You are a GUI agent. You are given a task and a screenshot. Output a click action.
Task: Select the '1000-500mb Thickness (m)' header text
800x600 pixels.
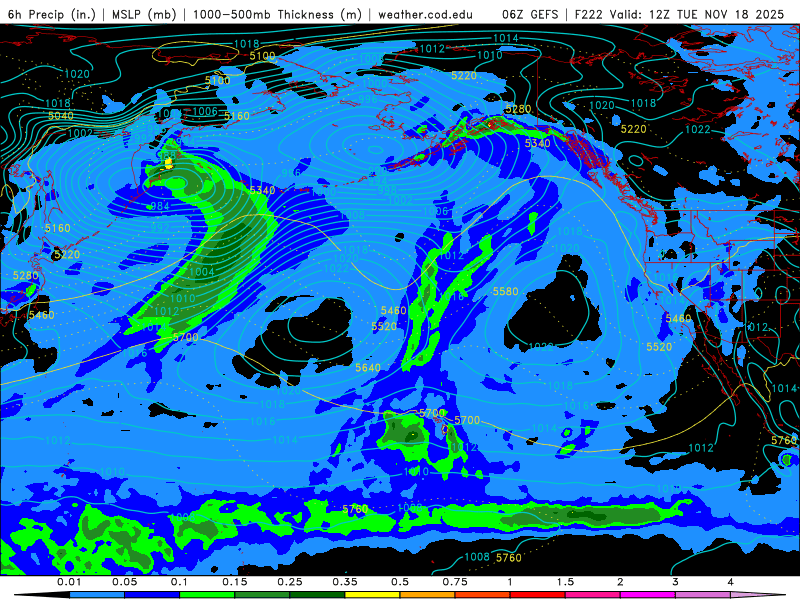pos(277,14)
